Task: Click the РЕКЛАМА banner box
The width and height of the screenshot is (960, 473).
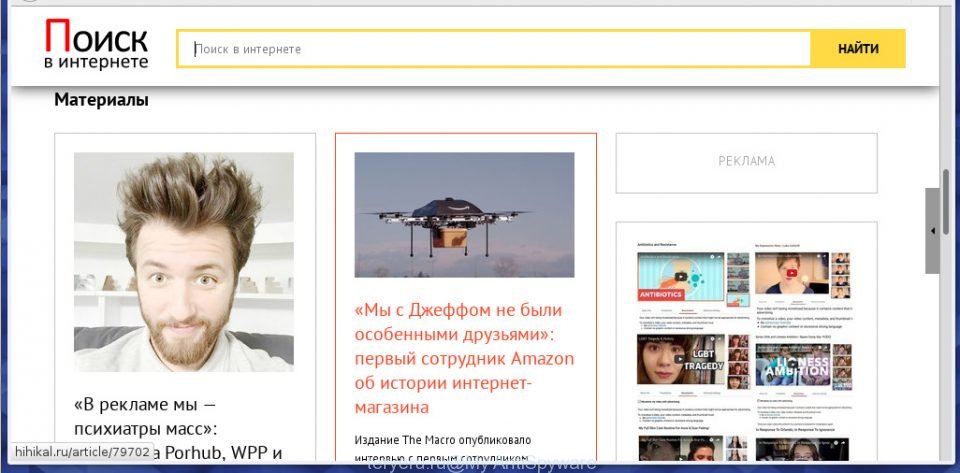Action: [x=746, y=163]
